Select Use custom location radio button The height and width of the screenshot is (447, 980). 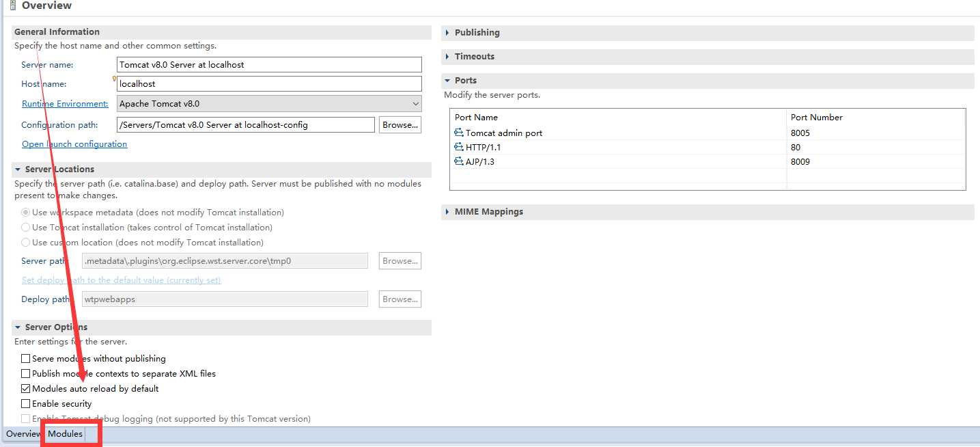26,242
